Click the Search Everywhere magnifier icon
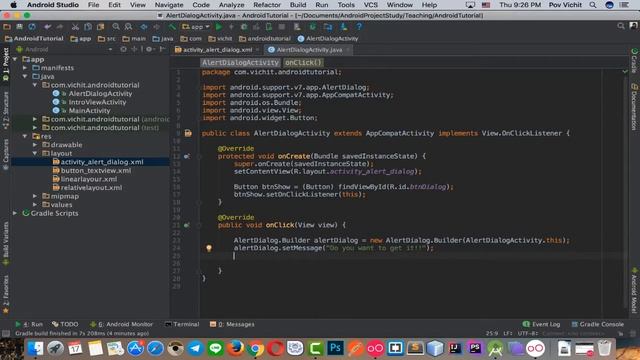 (621, 26)
